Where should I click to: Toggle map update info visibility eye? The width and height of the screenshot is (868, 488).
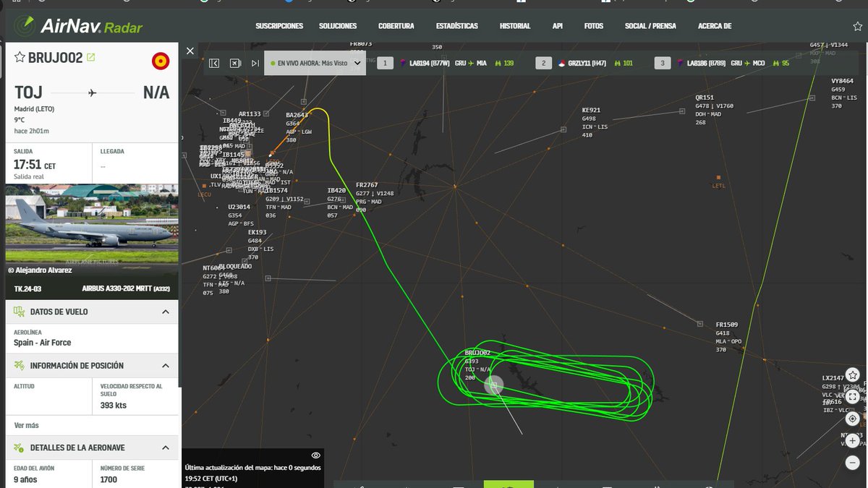click(315, 455)
